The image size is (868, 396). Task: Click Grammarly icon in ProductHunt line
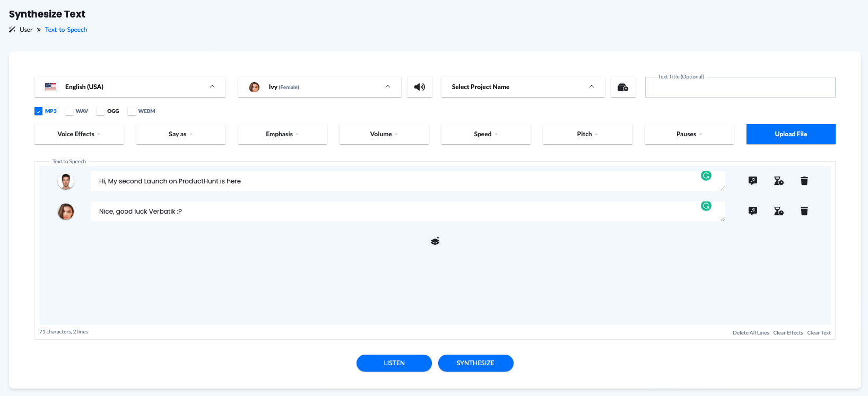click(706, 175)
